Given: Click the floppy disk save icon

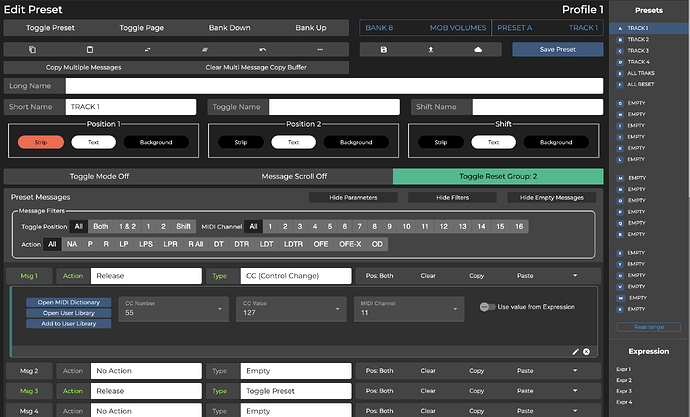Looking at the screenshot, I should pos(382,49).
